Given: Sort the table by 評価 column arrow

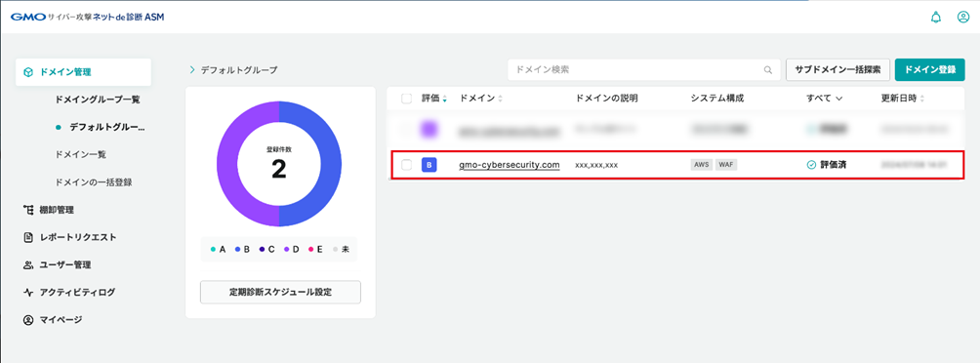Looking at the screenshot, I should pos(445,99).
